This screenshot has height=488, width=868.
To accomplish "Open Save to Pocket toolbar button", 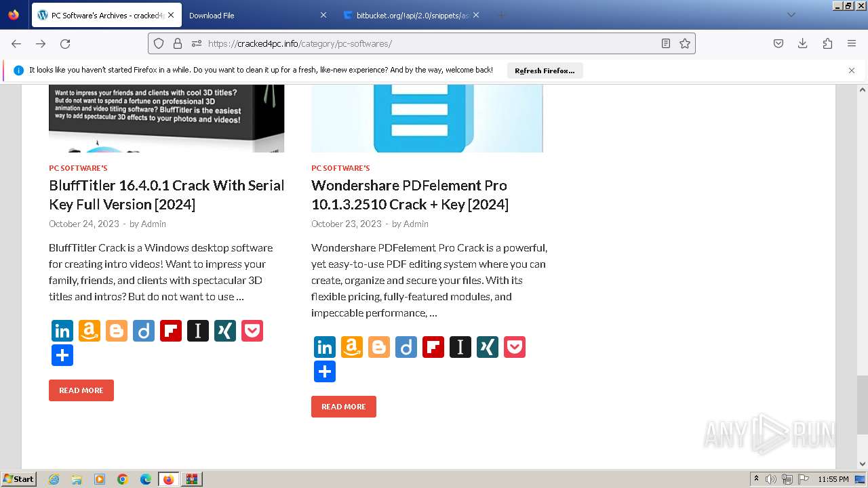I will [778, 43].
